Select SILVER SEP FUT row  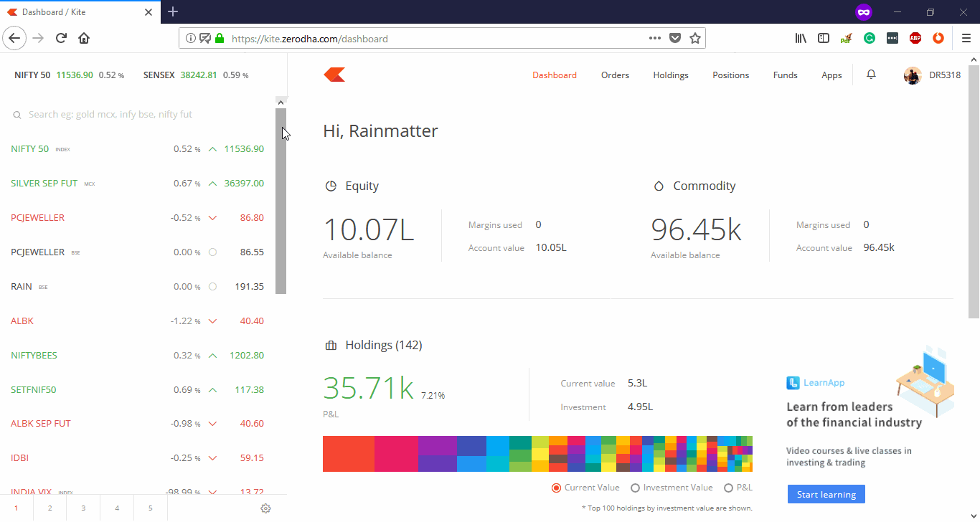(138, 183)
